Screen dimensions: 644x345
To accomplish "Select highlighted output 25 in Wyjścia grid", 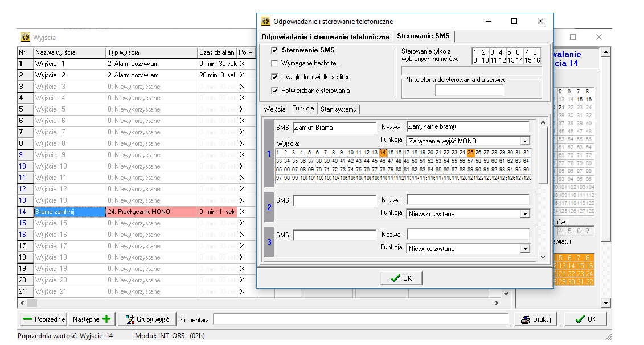I will coord(470,153).
